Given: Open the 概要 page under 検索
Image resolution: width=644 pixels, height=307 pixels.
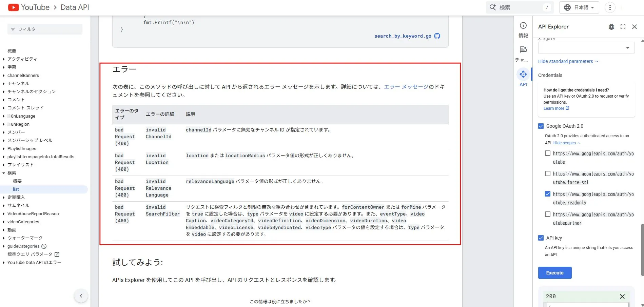Looking at the screenshot, I should point(17,181).
